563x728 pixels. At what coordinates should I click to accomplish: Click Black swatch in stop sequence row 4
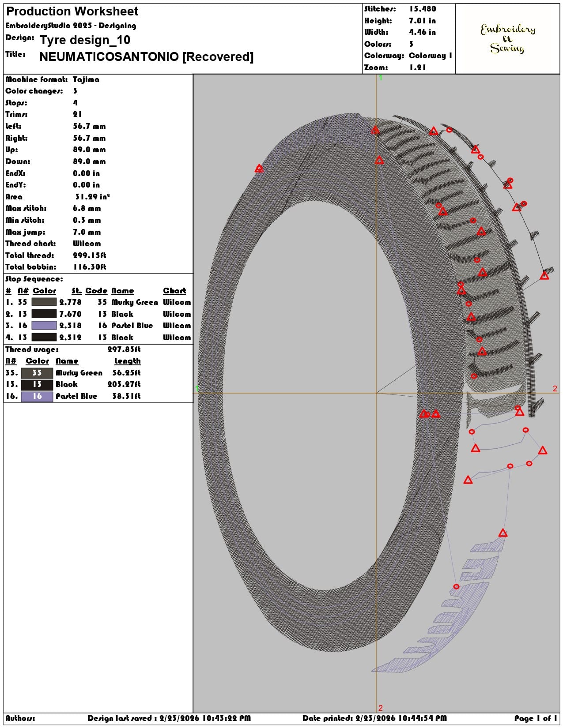[44, 338]
